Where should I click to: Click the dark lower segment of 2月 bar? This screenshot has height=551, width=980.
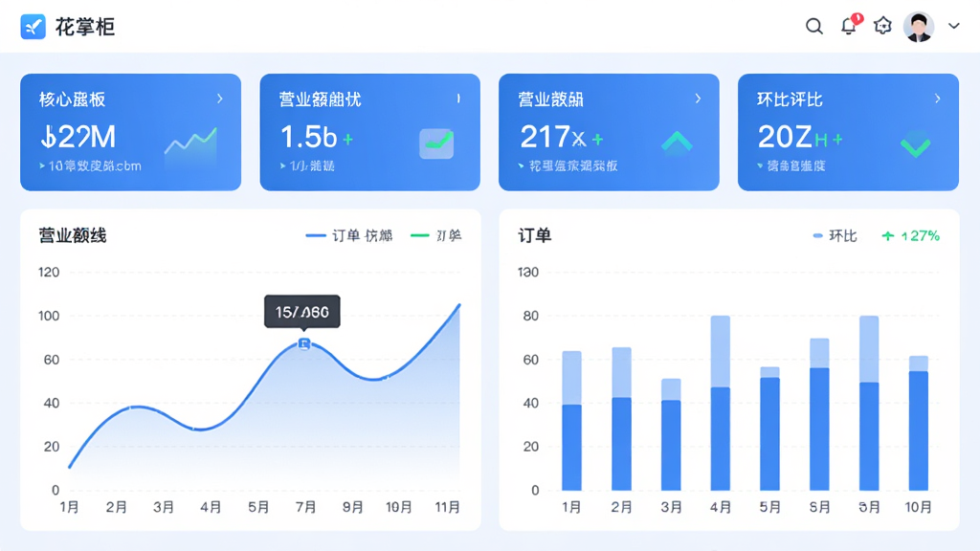click(621, 444)
